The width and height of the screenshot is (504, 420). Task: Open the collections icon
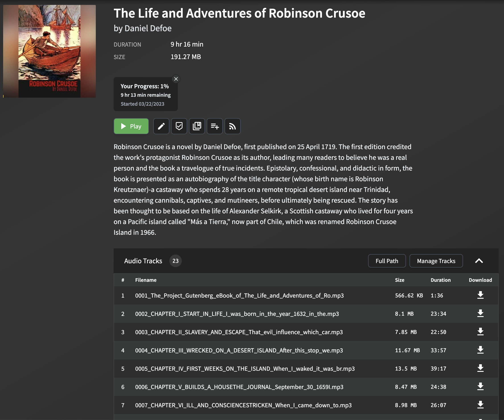tap(197, 126)
